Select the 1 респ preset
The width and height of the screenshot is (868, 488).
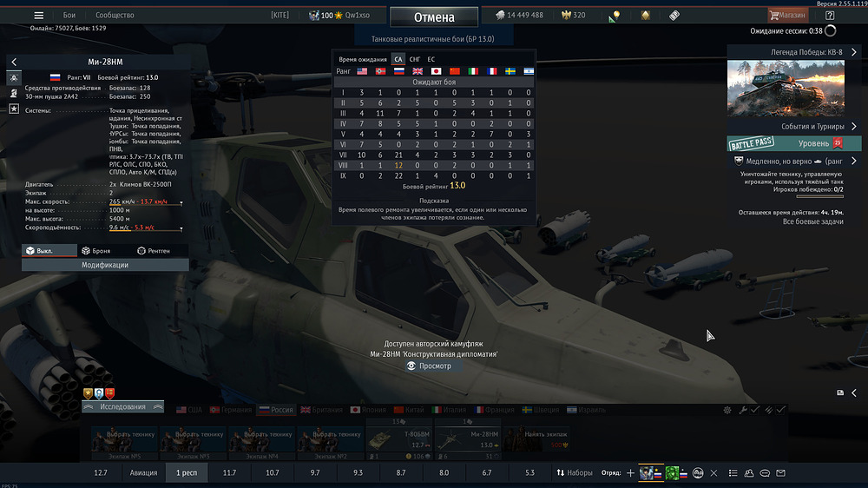click(x=187, y=473)
